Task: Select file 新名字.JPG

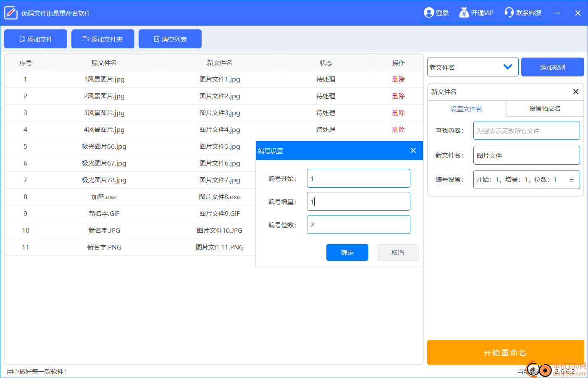Action: [104, 231]
